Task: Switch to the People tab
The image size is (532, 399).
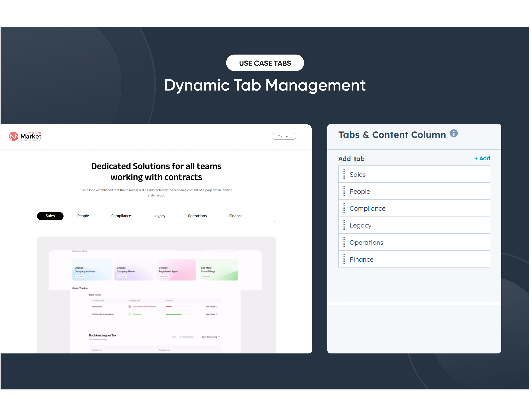Action: 83,216
